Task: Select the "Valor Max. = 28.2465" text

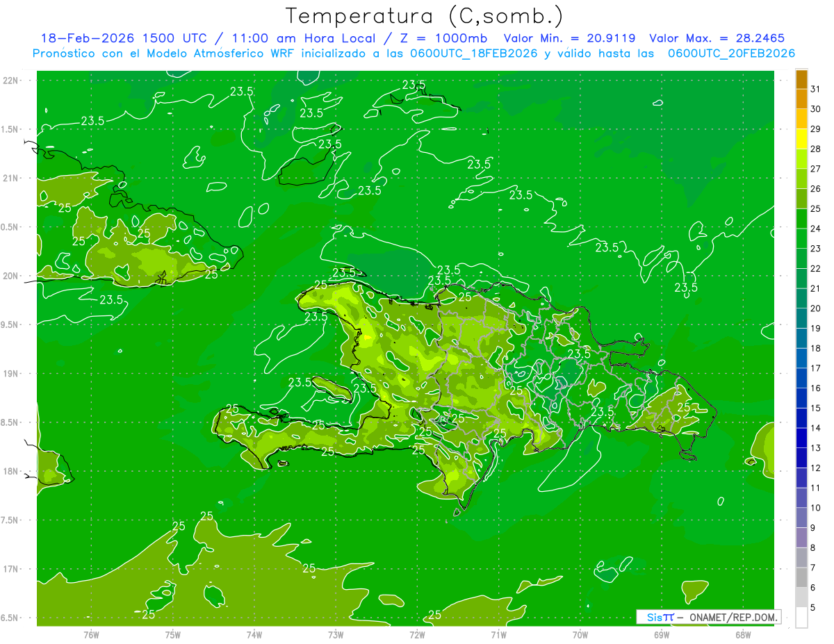Action: coord(717,38)
